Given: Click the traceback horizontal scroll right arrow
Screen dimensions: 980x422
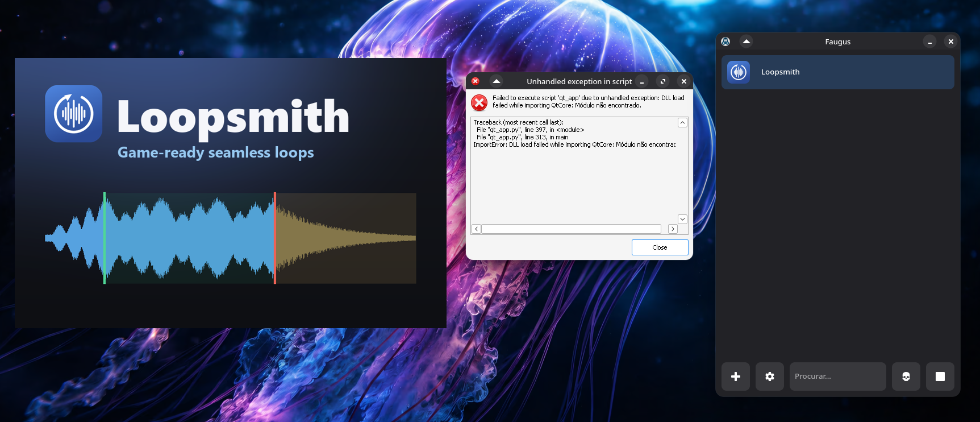Looking at the screenshot, I should [673, 229].
